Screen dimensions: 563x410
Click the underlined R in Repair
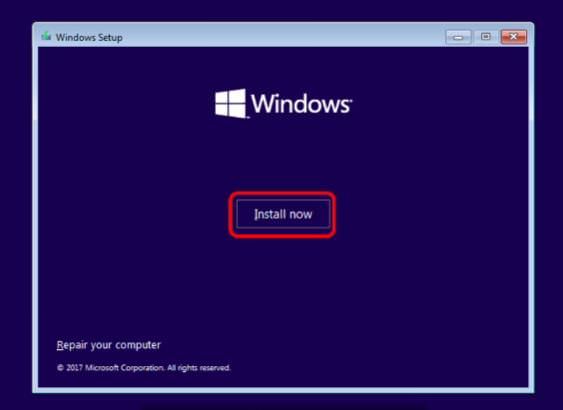[x=60, y=344]
